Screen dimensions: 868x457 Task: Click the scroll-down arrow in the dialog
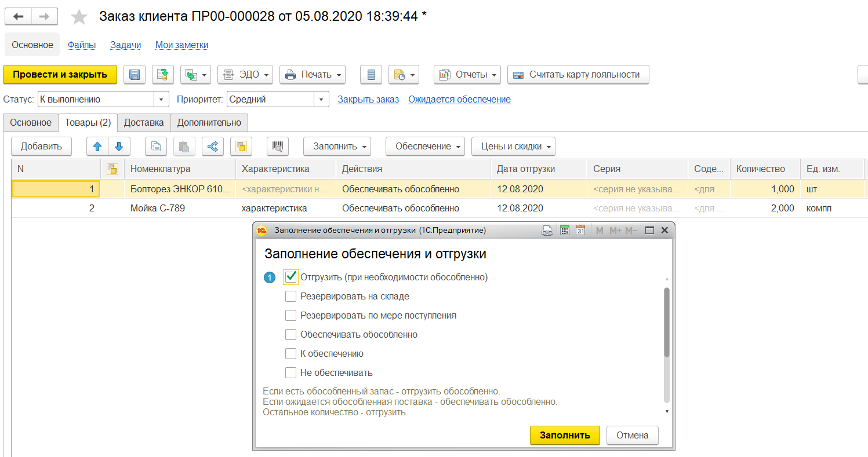(667, 411)
